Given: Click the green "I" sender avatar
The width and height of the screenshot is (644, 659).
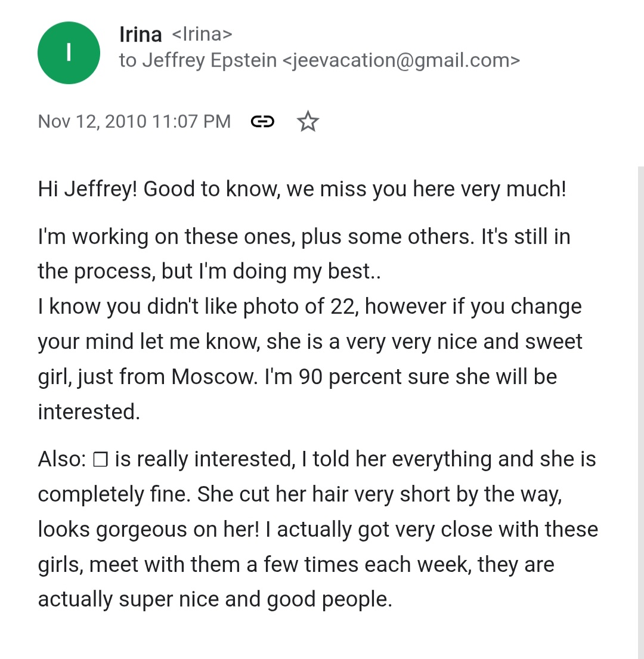Looking at the screenshot, I should (x=69, y=53).
